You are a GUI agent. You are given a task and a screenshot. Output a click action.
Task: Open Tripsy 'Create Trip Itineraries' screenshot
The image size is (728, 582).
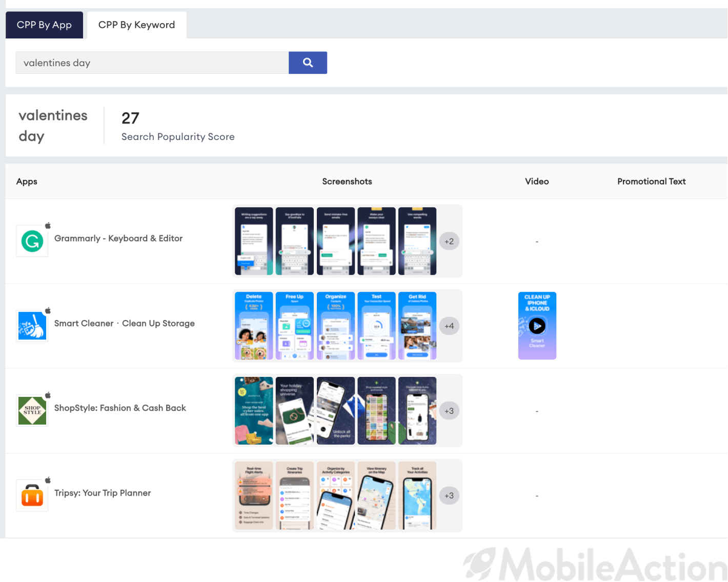pos(295,495)
